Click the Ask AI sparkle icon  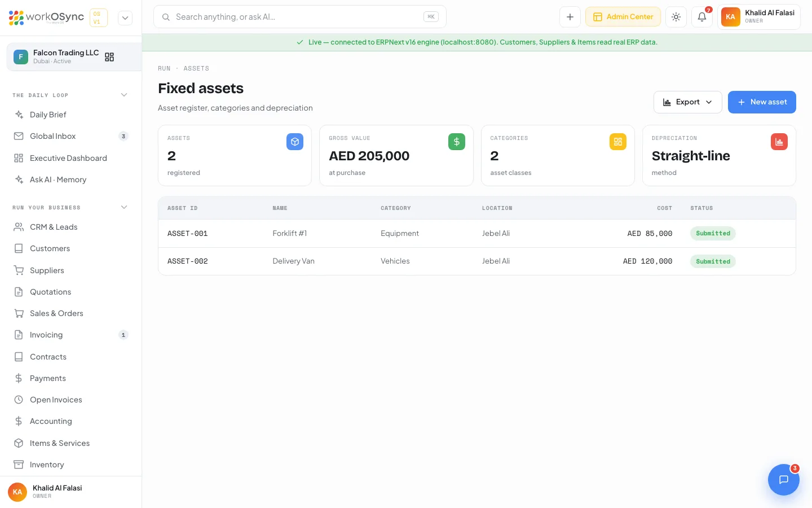[19, 179]
